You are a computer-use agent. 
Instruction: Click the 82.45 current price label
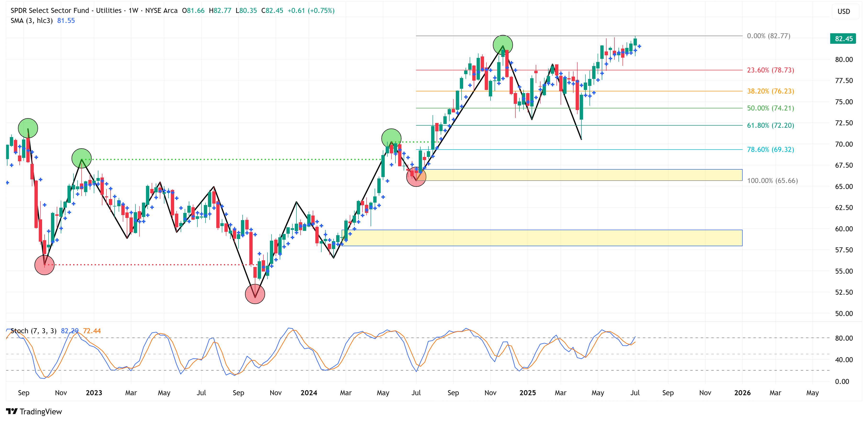[843, 39]
